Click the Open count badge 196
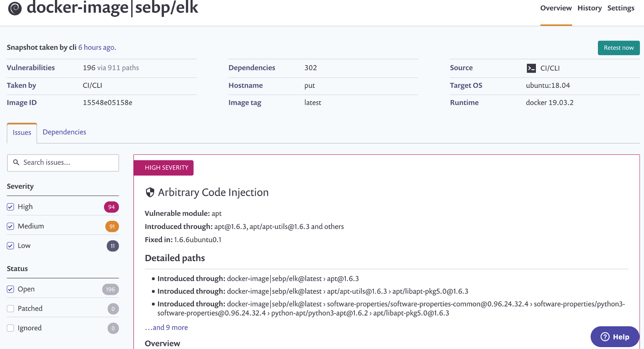 coord(111,289)
